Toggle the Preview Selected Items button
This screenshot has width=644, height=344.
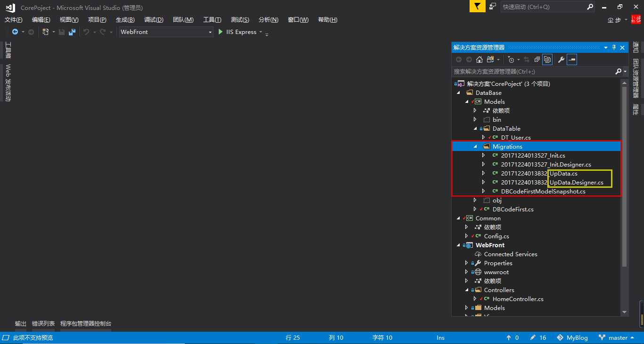[572, 59]
